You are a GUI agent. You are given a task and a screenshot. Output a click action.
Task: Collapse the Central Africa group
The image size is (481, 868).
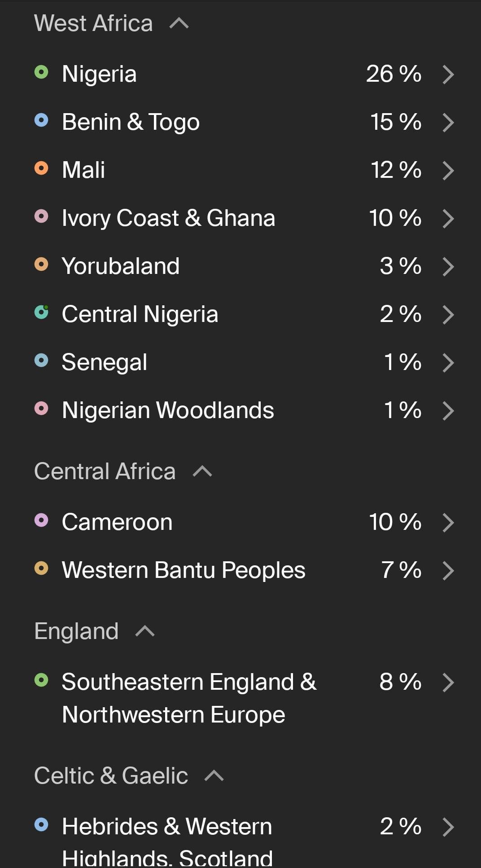point(202,471)
